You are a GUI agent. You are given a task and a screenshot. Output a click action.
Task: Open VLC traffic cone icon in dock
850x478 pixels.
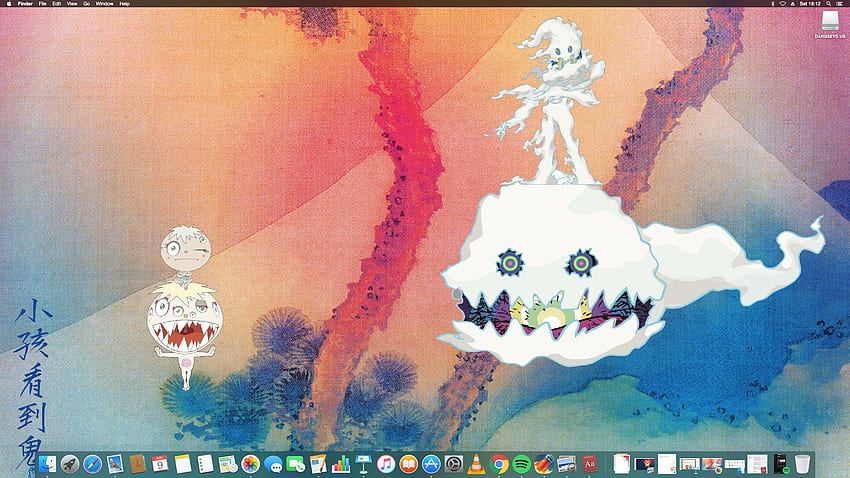click(476, 464)
